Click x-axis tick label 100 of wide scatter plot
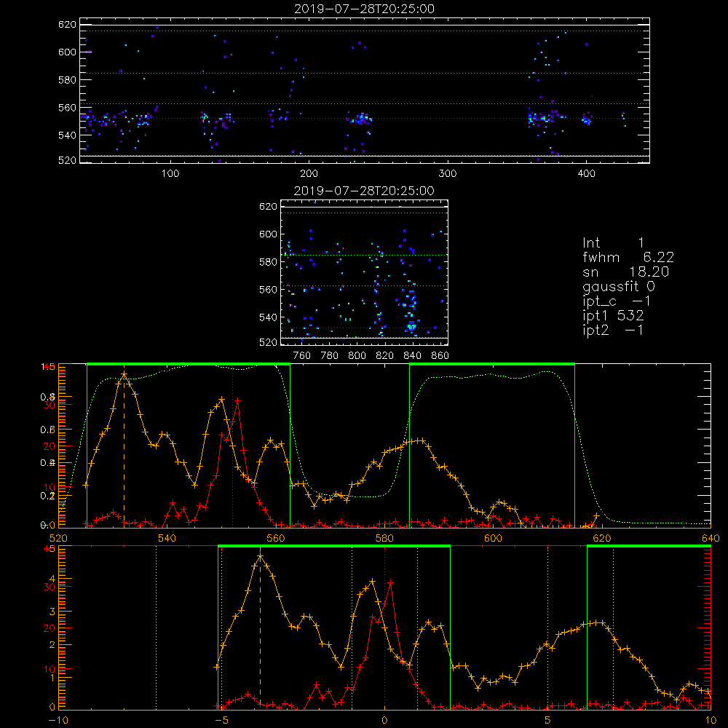The height and width of the screenshot is (728, 728). pyautogui.click(x=170, y=174)
